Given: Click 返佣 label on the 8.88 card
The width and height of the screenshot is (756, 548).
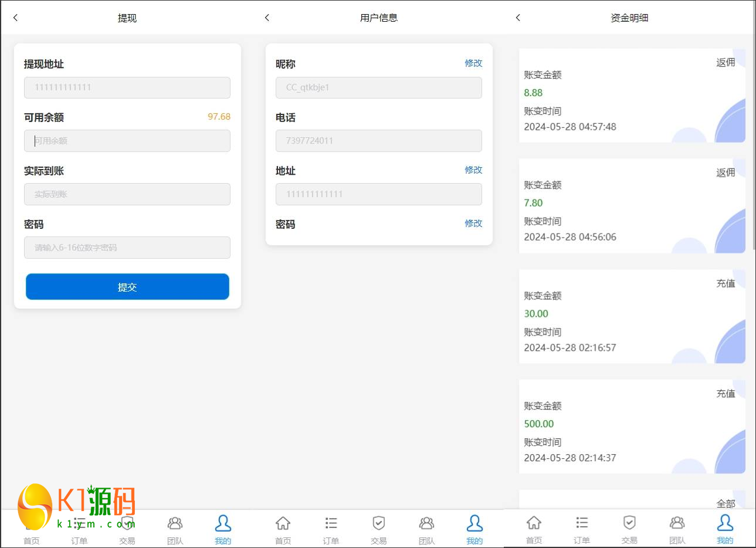Looking at the screenshot, I should click(x=726, y=62).
